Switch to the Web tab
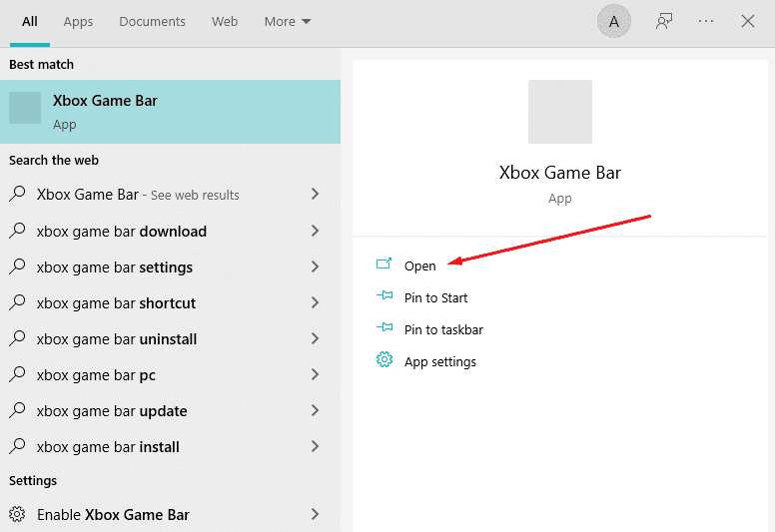The height and width of the screenshot is (532, 775). (x=225, y=22)
